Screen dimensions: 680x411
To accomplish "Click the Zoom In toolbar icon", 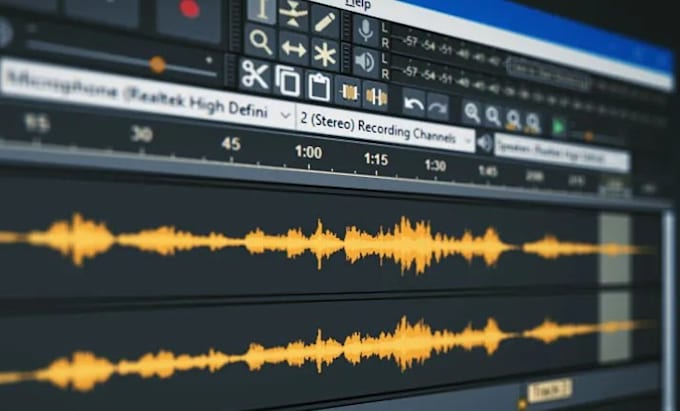I will click(x=471, y=113).
